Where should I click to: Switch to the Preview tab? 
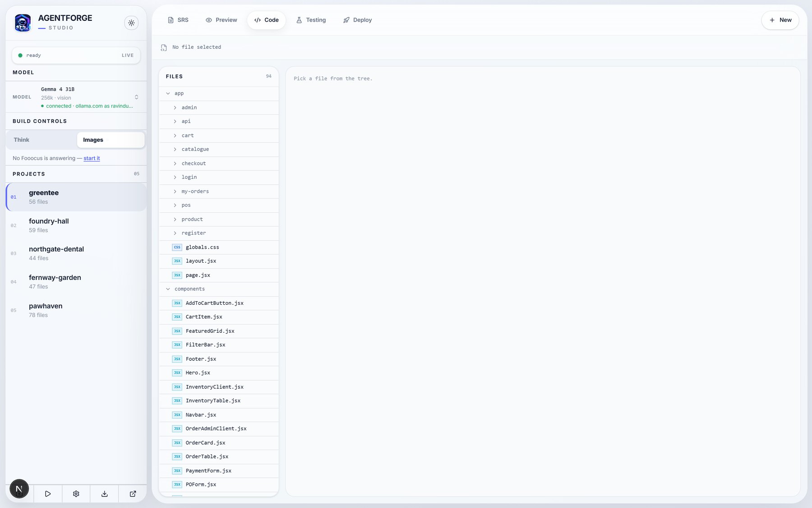tap(221, 20)
